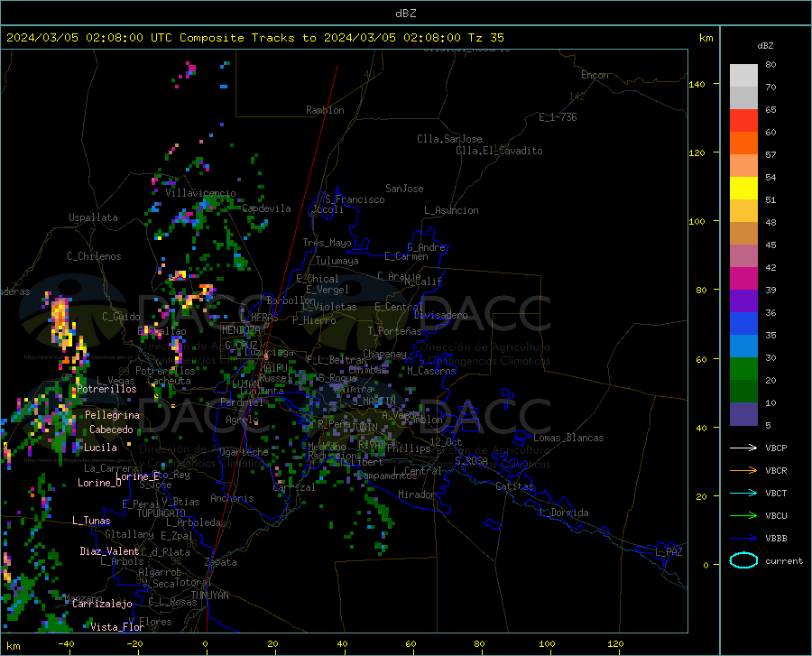Click the TUNUYAN label
Viewport: 812px width, 656px height.
[209, 596]
